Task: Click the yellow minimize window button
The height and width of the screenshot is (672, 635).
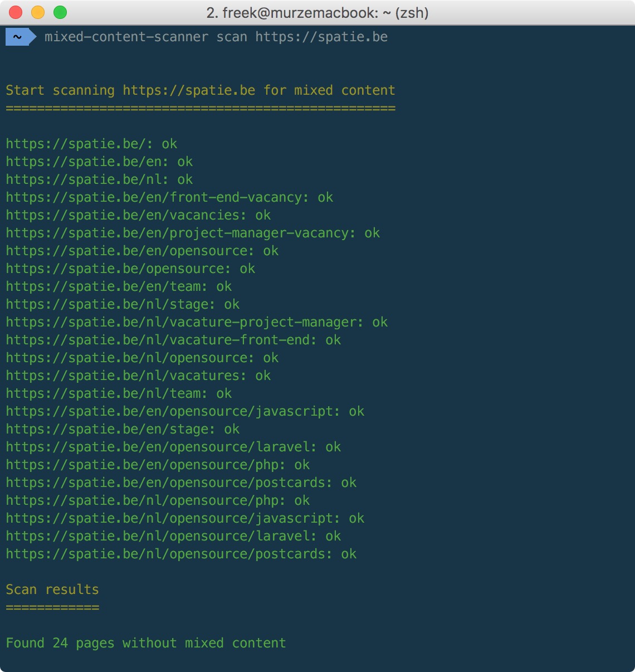Action: pyautogui.click(x=38, y=12)
